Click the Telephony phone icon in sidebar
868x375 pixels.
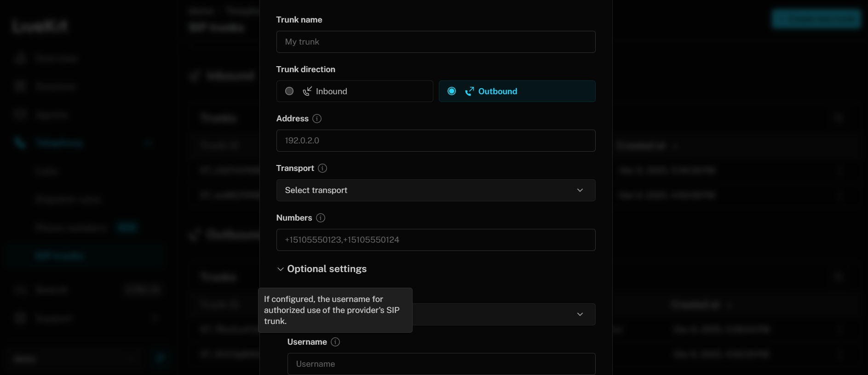pos(20,142)
